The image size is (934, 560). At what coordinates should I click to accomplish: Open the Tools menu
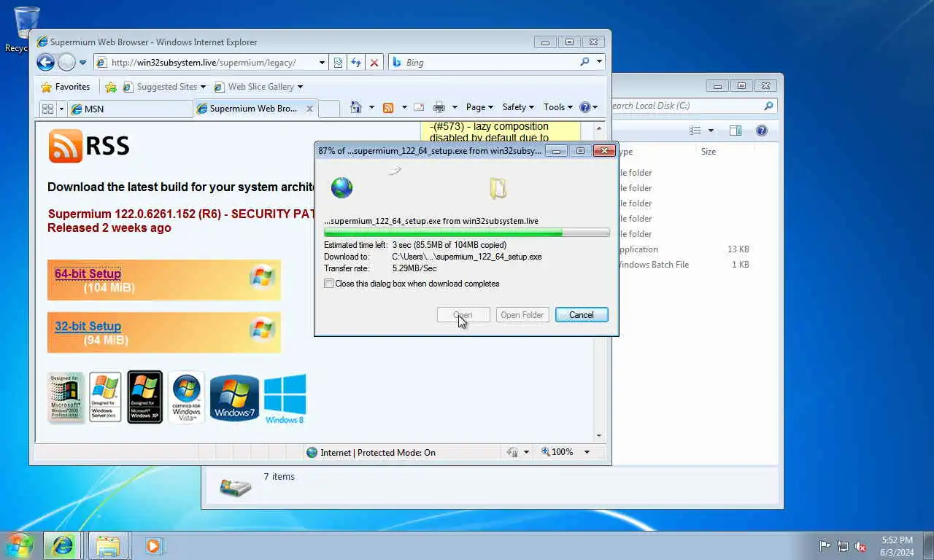(558, 107)
